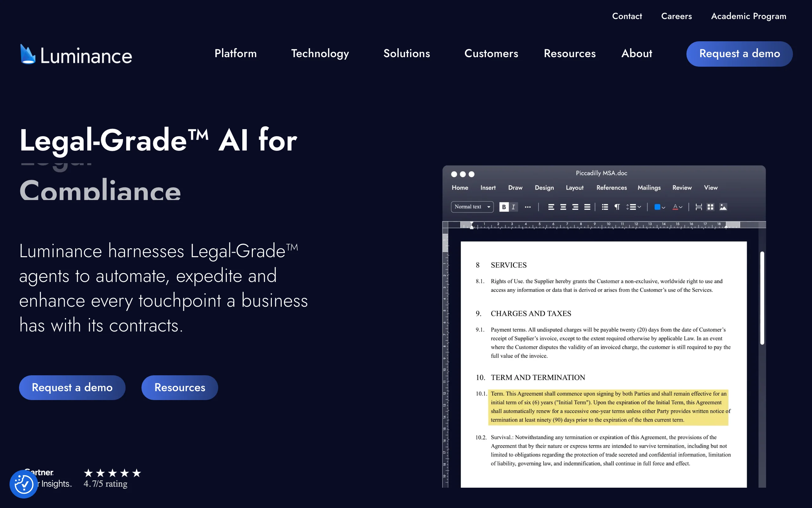This screenshot has width=812, height=508.
Task: Click the right indent marker on the ruler
Action: (726, 227)
